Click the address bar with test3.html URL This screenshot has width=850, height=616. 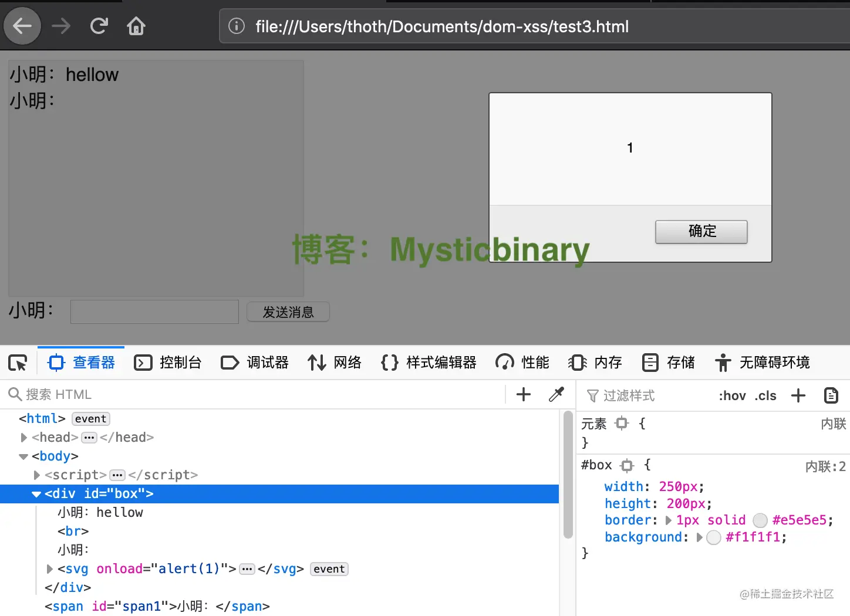tap(534, 26)
